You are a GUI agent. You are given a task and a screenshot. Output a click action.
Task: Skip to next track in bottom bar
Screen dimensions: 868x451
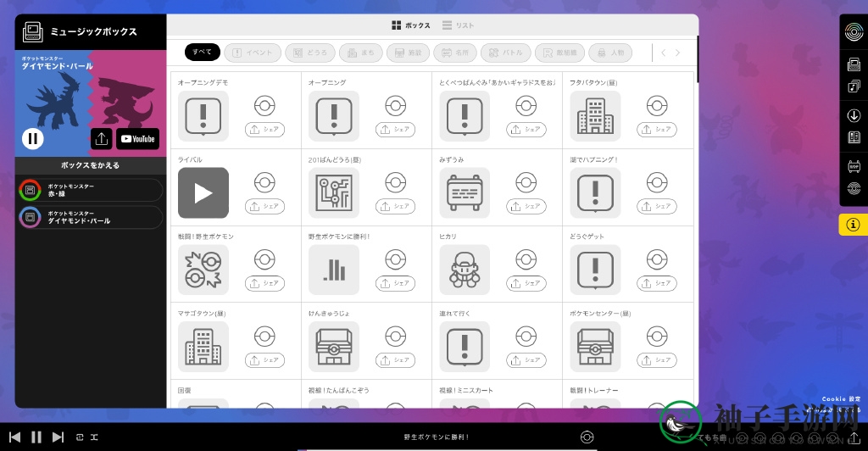coord(58,437)
